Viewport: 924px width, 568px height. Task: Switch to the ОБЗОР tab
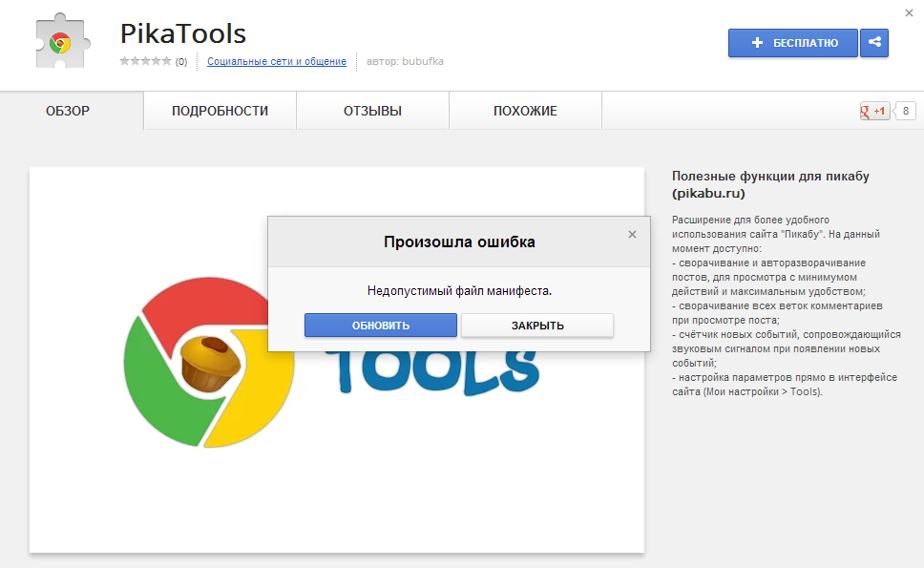[x=68, y=111]
